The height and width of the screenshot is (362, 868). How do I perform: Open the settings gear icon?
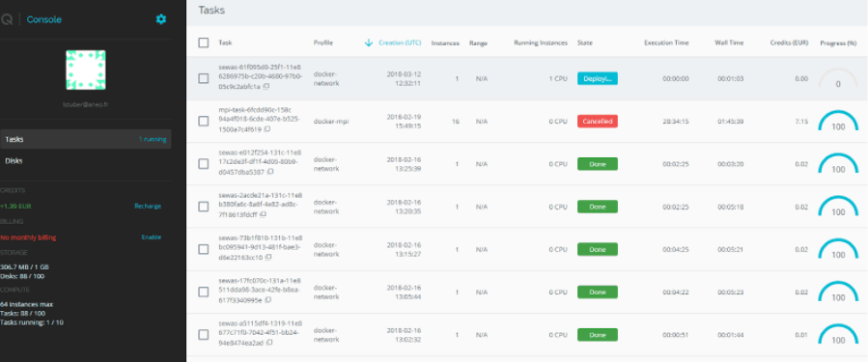click(160, 19)
